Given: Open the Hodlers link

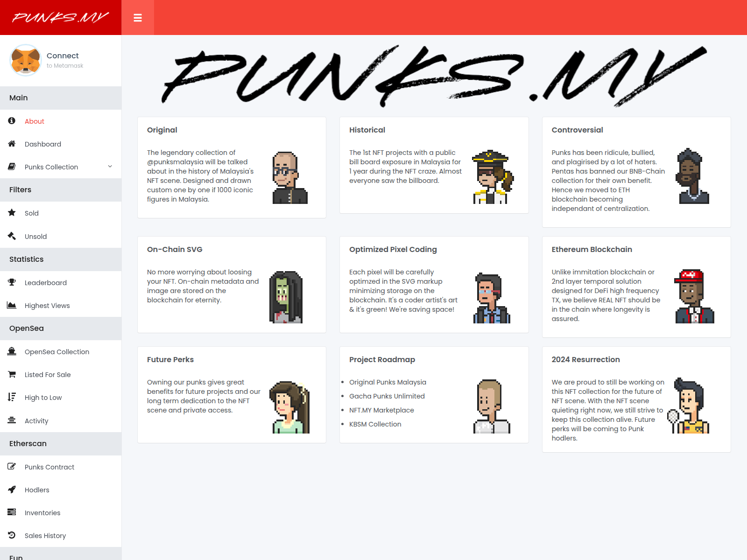Looking at the screenshot, I should 61,490.
